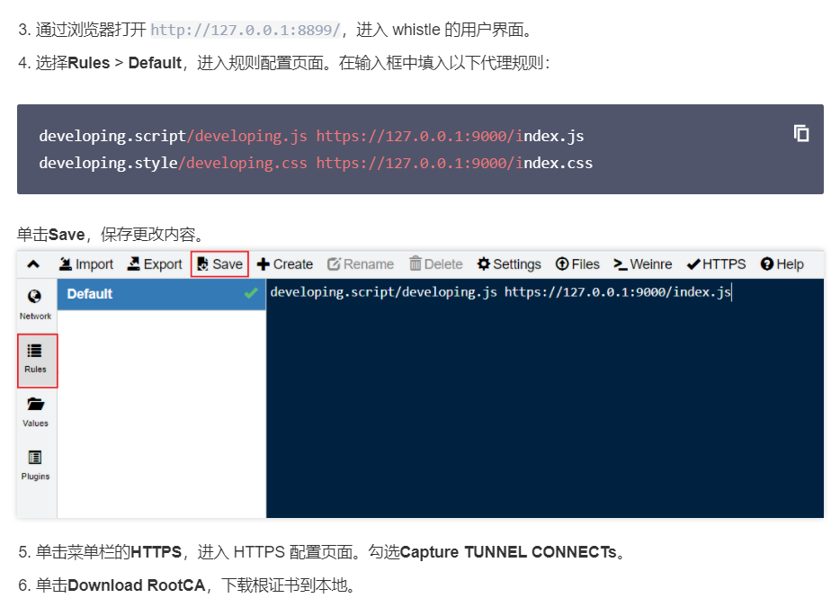Rename the selected rule

coord(361,263)
